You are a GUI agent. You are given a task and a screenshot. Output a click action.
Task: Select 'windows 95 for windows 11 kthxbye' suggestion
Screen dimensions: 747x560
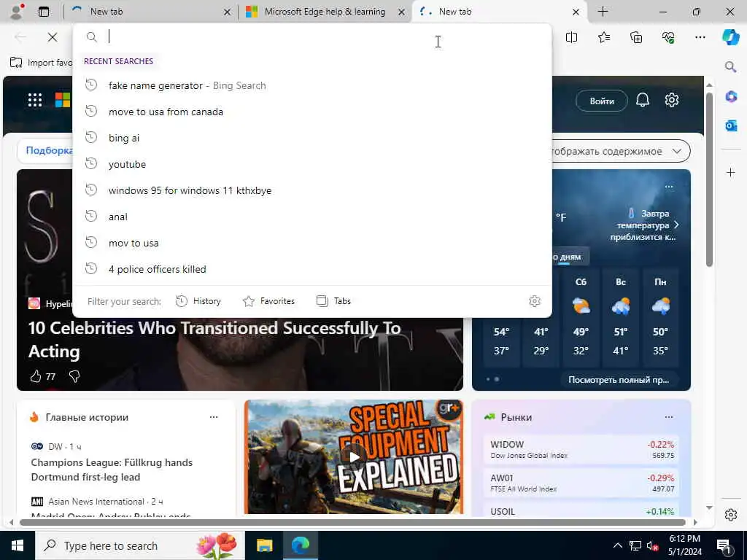point(312,190)
